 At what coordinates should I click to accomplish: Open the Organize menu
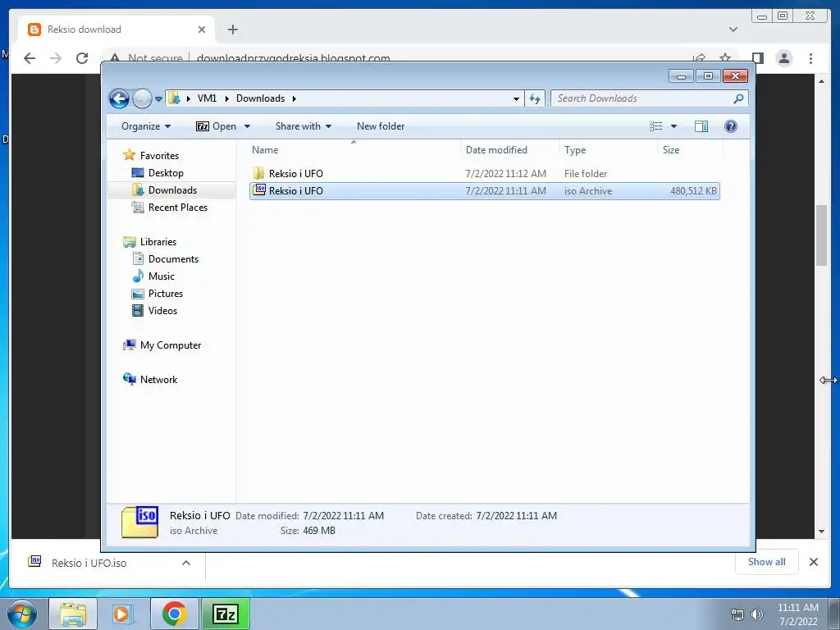coord(146,126)
